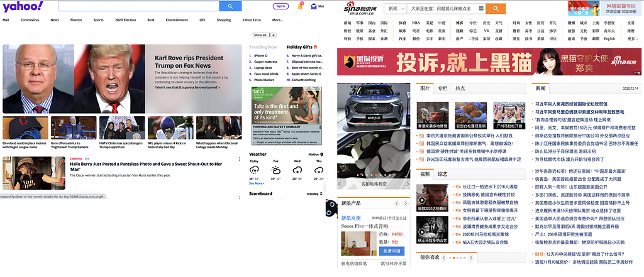Open Karl Rove rips President Trump headline

[189, 62]
